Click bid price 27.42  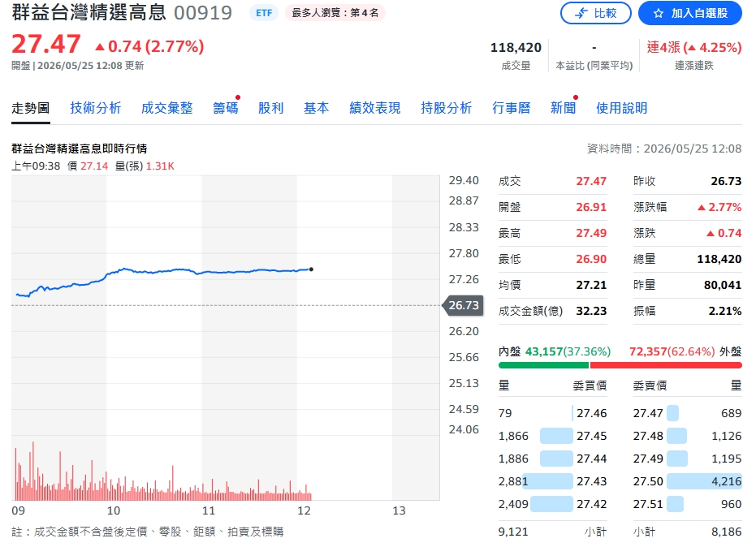(592, 504)
